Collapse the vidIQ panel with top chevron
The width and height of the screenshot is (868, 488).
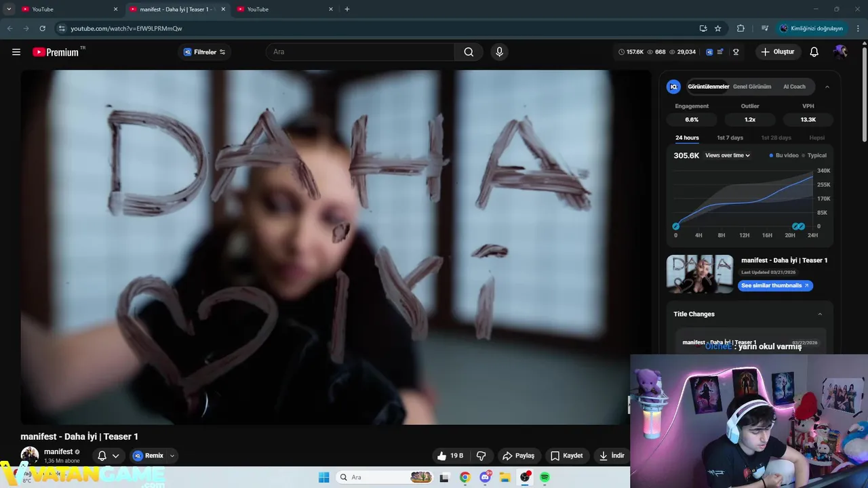(827, 87)
